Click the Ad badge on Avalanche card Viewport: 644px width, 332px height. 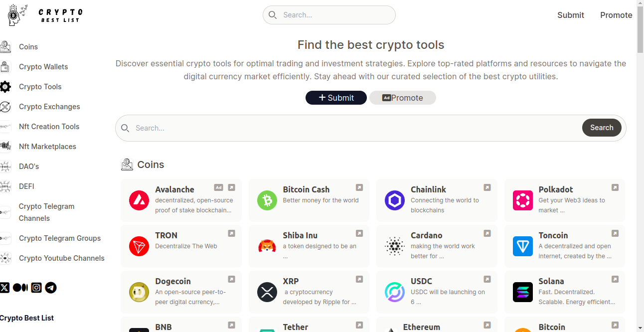coord(218,187)
